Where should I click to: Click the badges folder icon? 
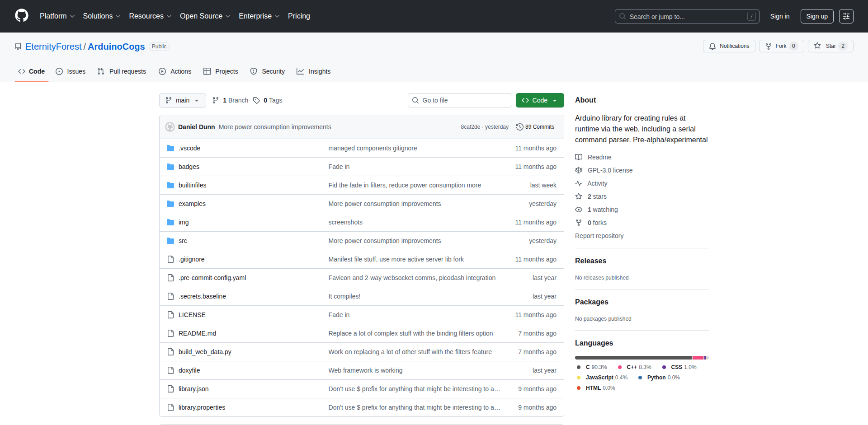click(170, 167)
